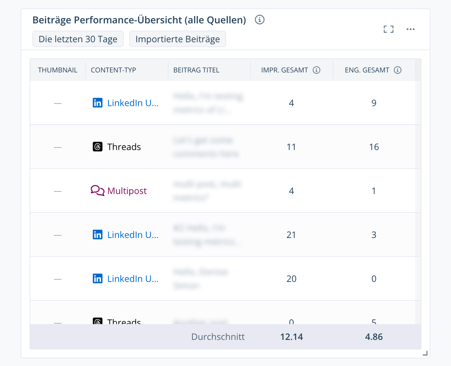
Task: Open LinkedIn U... link with 0 engagements
Action: (x=133, y=279)
